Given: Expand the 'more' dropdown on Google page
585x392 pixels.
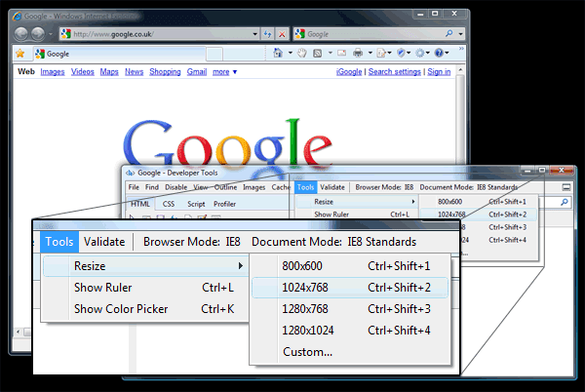Looking at the screenshot, I should pyautogui.click(x=224, y=71).
